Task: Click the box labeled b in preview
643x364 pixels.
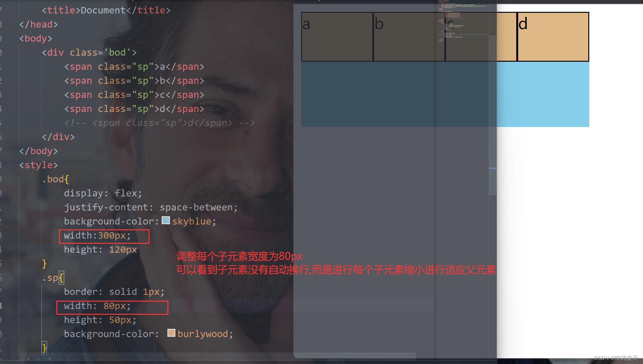Action: [x=409, y=37]
